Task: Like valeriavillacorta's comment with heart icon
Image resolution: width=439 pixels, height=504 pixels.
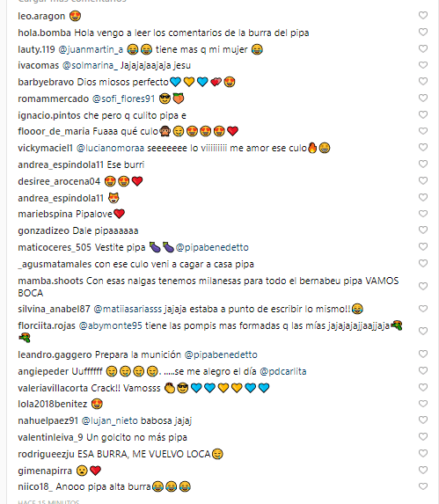Action: click(x=423, y=387)
